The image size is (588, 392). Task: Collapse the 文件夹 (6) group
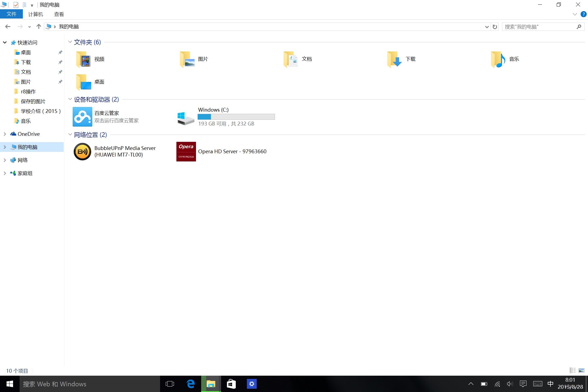70,42
